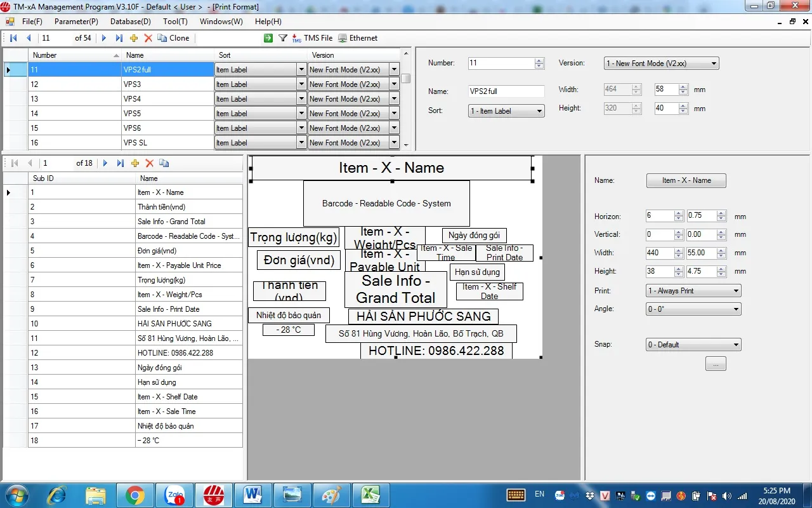Click the Horizon value 6 stepper

(679, 217)
